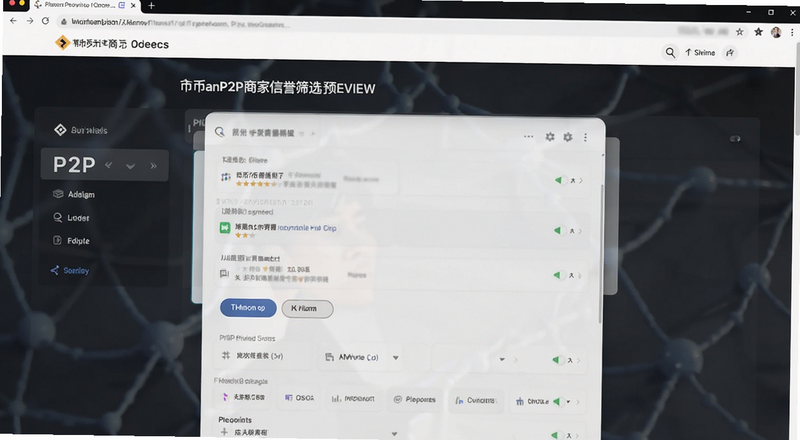The height and width of the screenshot is (440, 800).
Task: Click the double right chevron next to P2P
Action: (153, 165)
